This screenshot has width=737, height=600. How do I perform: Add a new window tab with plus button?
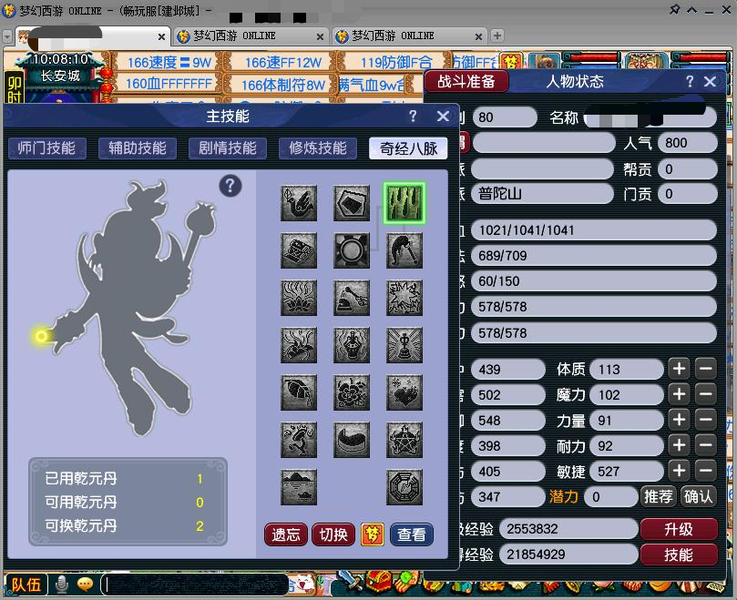(497, 36)
